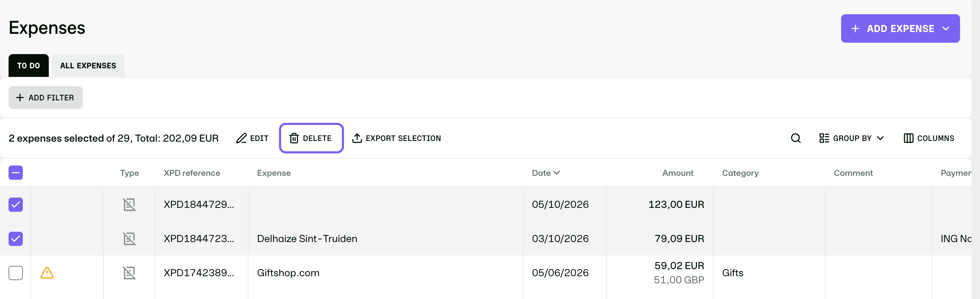Click the trash can icon in Delete
The image size is (980, 299).
(x=294, y=138)
